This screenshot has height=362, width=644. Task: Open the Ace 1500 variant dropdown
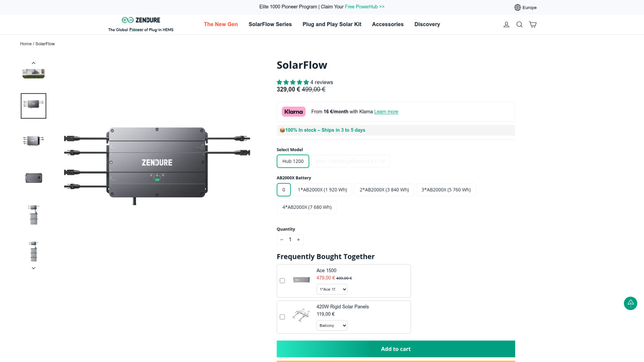tap(332, 289)
